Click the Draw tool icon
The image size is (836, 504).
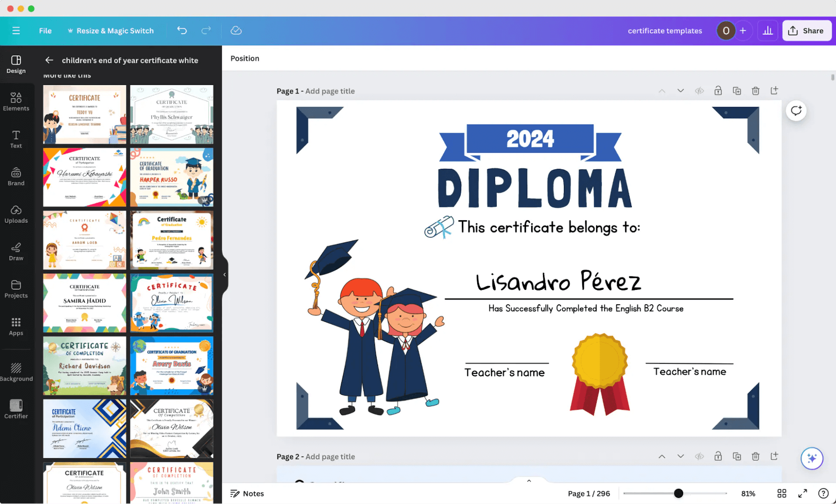tap(16, 247)
